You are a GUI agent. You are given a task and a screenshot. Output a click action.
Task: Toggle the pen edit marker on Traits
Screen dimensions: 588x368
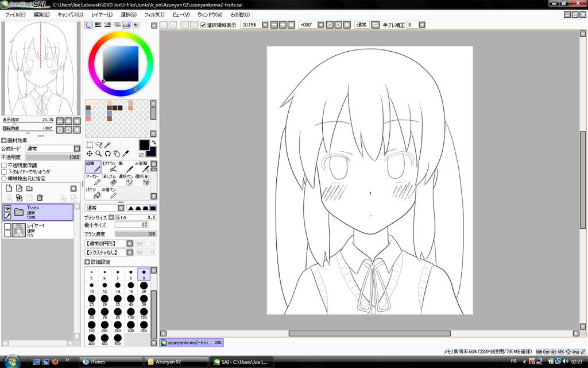tap(7, 216)
